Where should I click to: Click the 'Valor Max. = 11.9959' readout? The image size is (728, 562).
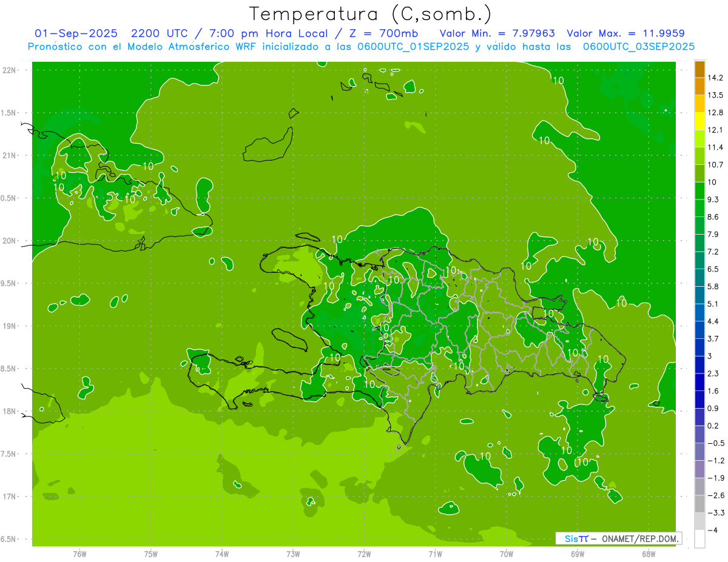[x=625, y=33]
